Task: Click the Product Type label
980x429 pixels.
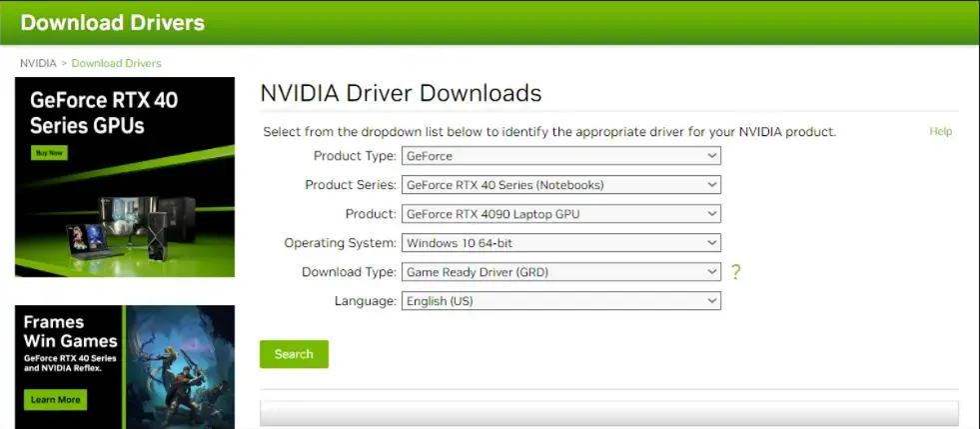Action: 355,156
